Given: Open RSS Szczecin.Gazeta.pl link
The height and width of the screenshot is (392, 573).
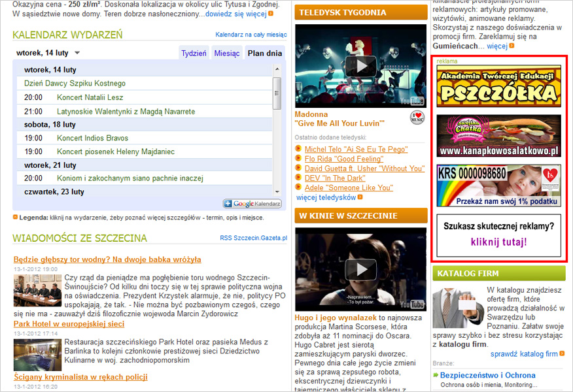Looking at the screenshot, I should pos(253,238).
